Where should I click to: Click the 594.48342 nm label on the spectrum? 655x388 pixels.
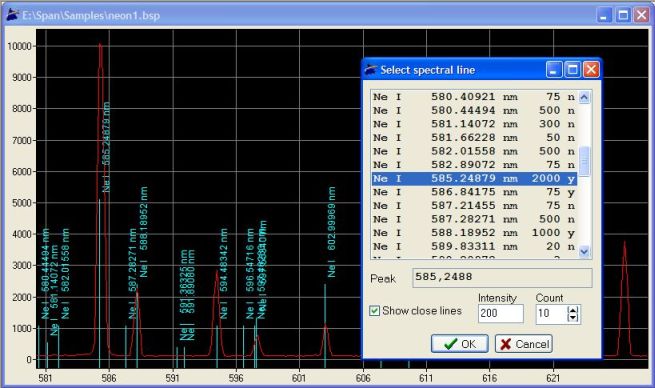[223, 274]
